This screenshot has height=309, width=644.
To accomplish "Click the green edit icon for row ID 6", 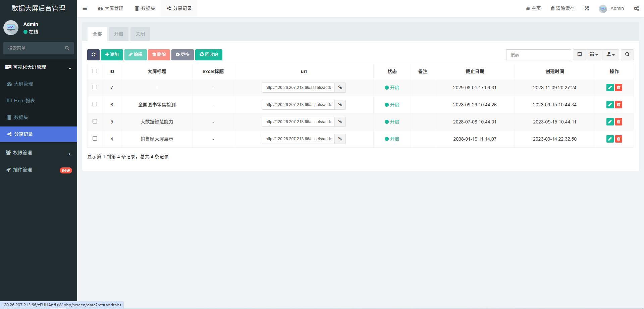I will point(610,105).
